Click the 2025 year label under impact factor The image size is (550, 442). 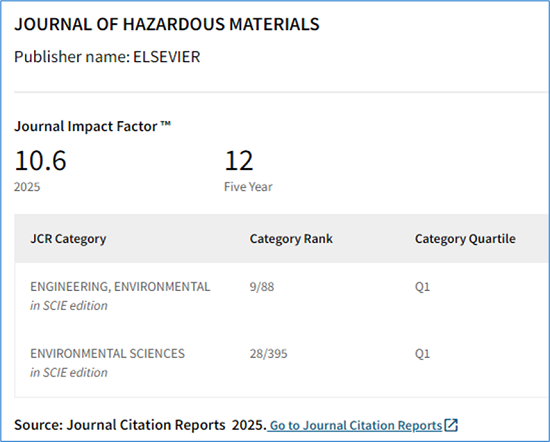27,187
